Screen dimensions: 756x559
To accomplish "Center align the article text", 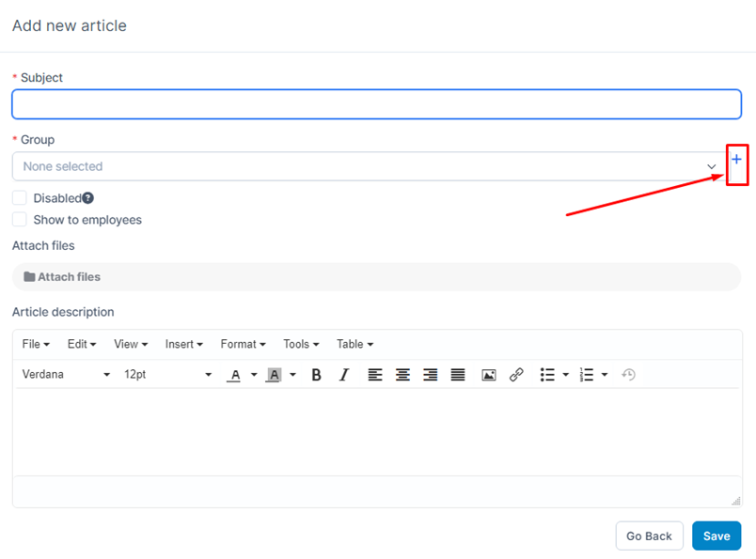I will click(402, 375).
